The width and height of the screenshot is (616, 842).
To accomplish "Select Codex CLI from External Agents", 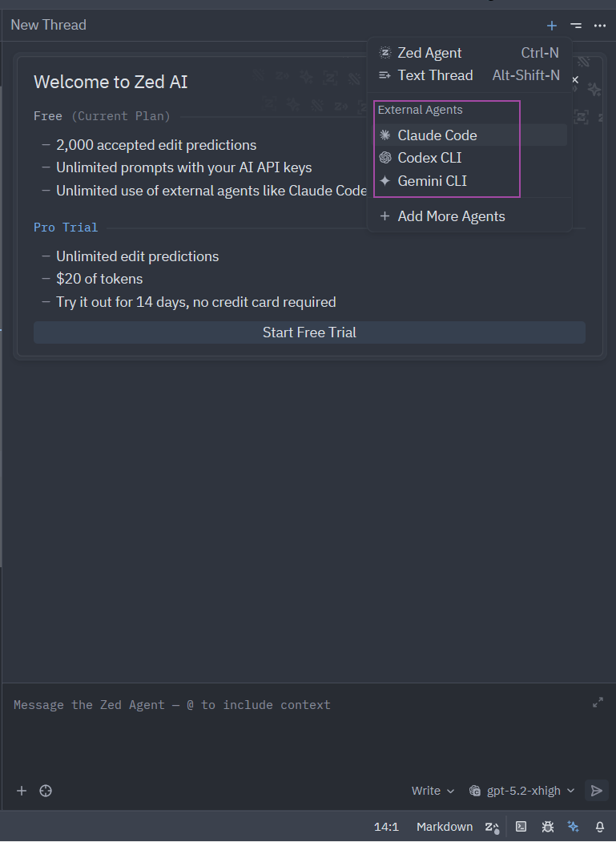I will point(429,158).
